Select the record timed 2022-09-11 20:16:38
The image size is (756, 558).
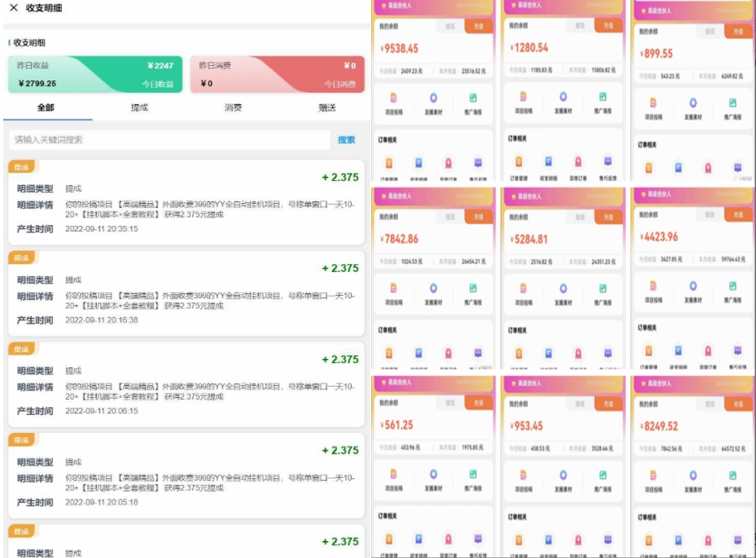186,294
